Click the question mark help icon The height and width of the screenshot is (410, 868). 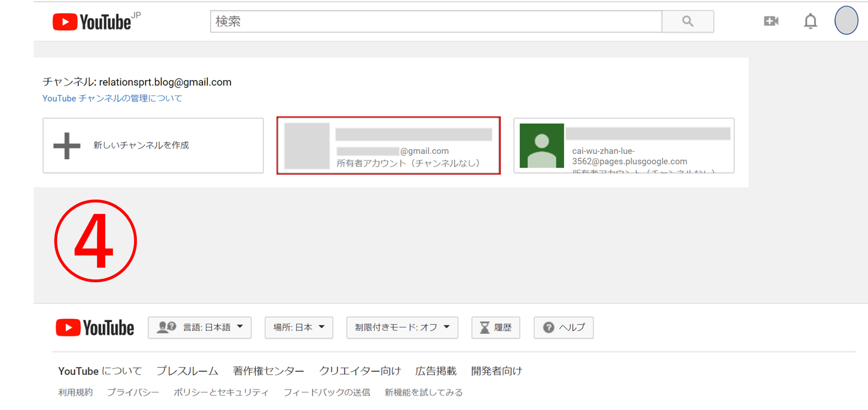point(549,327)
